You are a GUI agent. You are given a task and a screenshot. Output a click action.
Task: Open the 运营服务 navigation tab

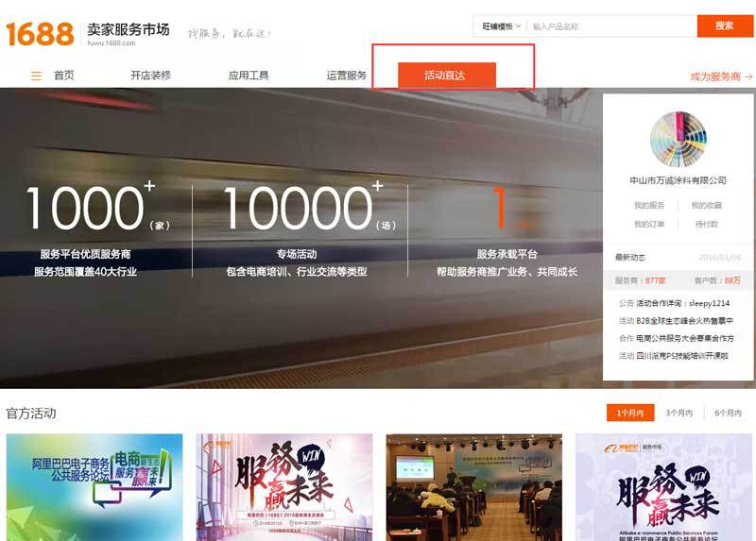[346, 76]
